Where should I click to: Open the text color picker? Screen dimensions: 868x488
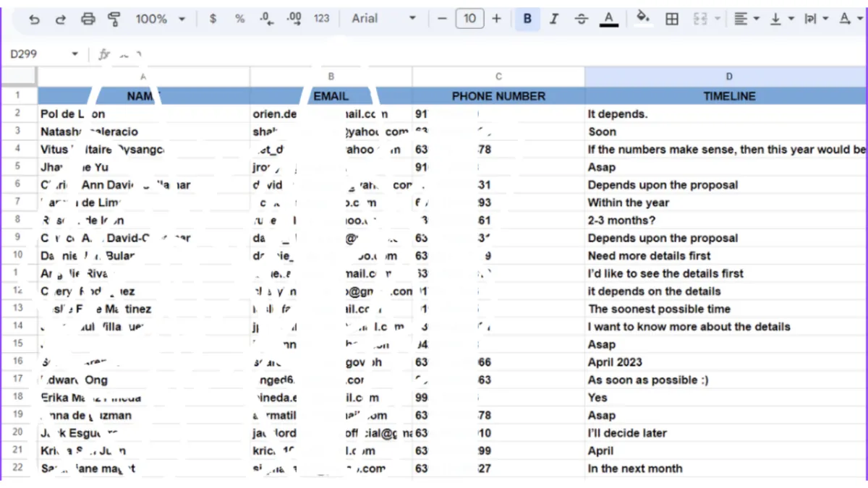pos(609,19)
